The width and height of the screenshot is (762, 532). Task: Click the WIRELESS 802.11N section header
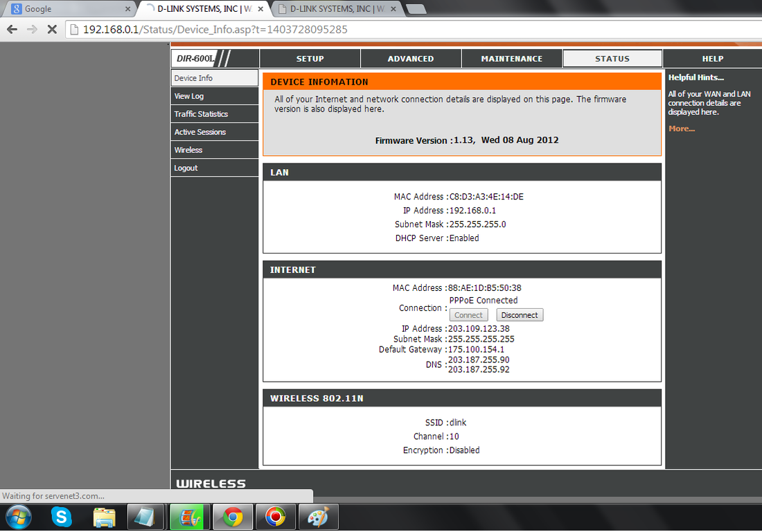click(317, 398)
